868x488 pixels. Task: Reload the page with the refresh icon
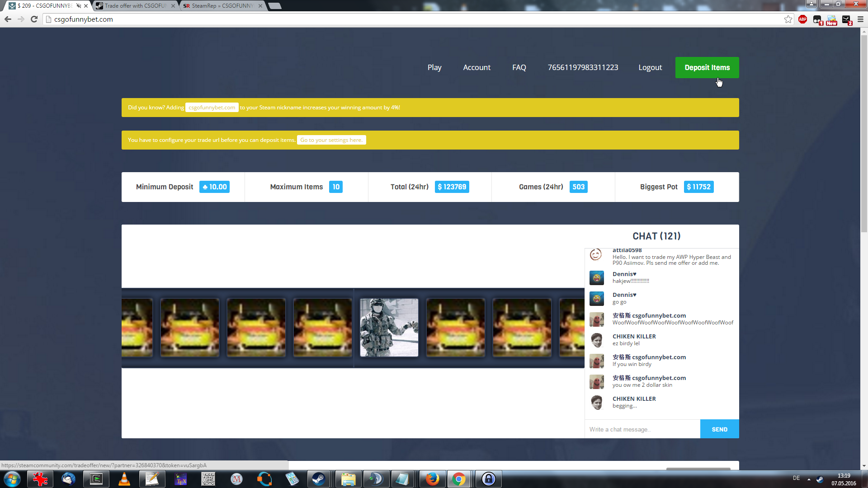[x=34, y=19]
